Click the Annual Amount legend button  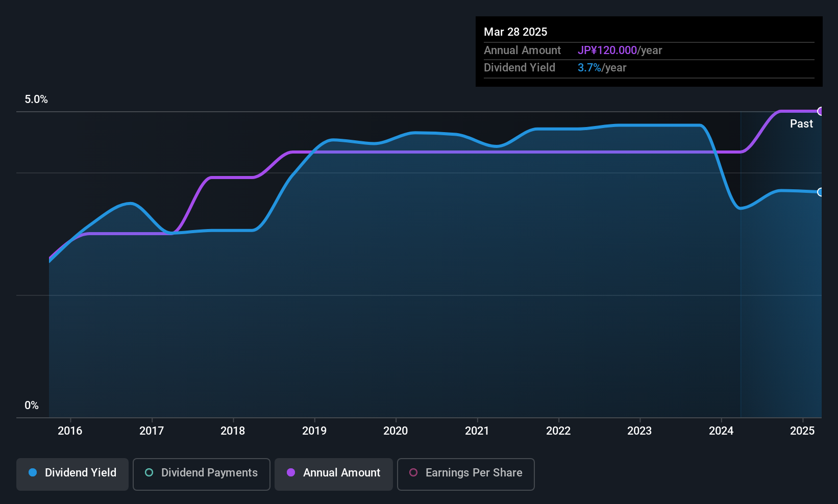(x=333, y=474)
